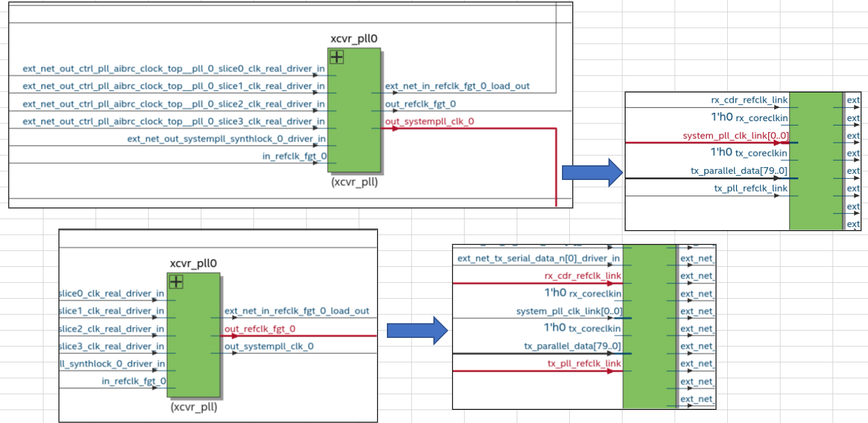The image size is (868, 423).
Task: Click the blue tx_pll_refclk_link port label
Action: click(x=750, y=188)
